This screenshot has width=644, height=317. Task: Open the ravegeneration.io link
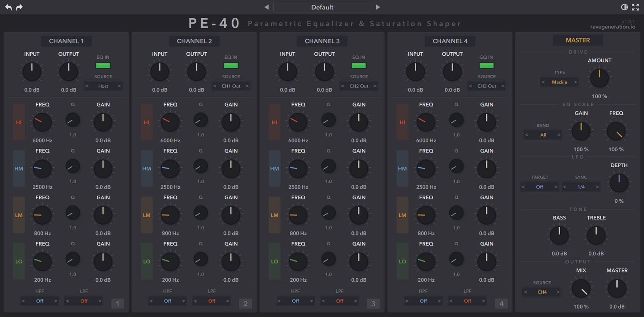pyautogui.click(x=613, y=27)
